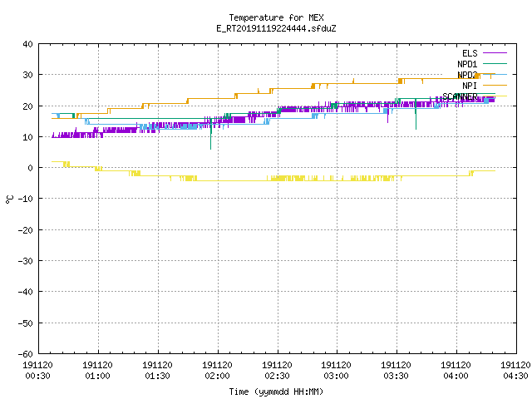Click the x-axis tick label 191120 01:00
The height and width of the screenshot is (399, 532).
[98, 371]
